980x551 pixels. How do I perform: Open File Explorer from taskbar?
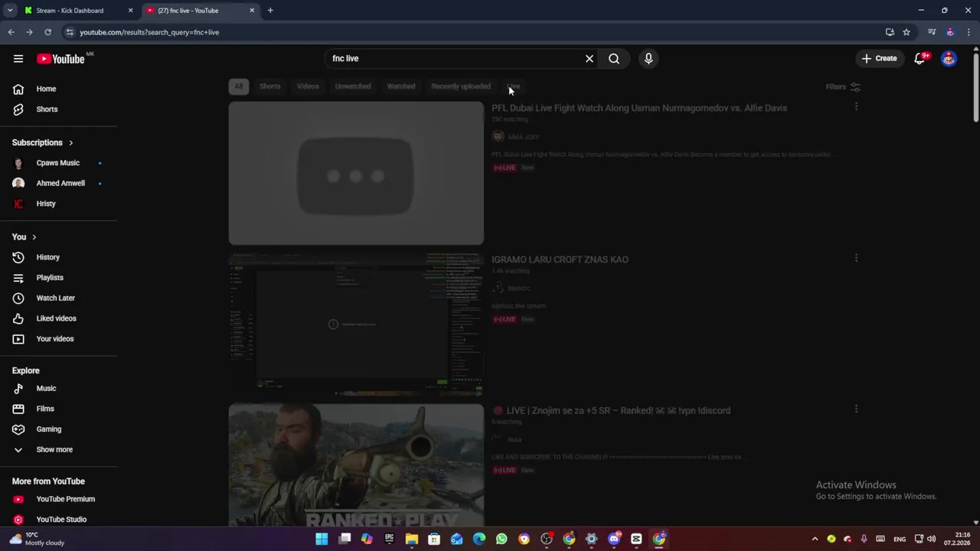tap(412, 540)
